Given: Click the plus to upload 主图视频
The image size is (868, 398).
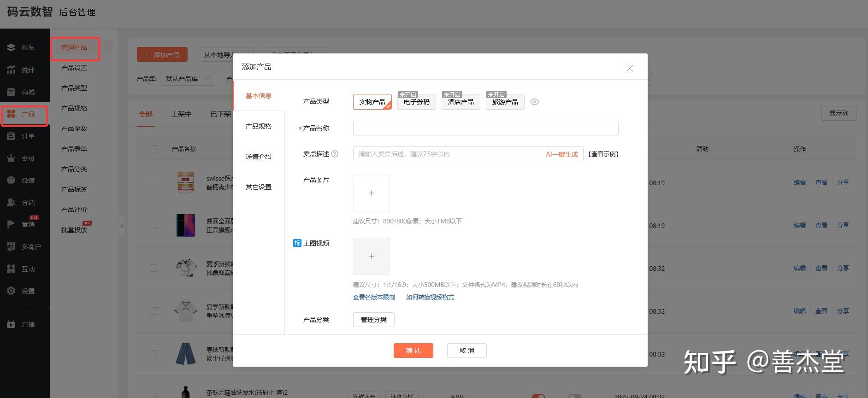Looking at the screenshot, I should click(372, 257).
